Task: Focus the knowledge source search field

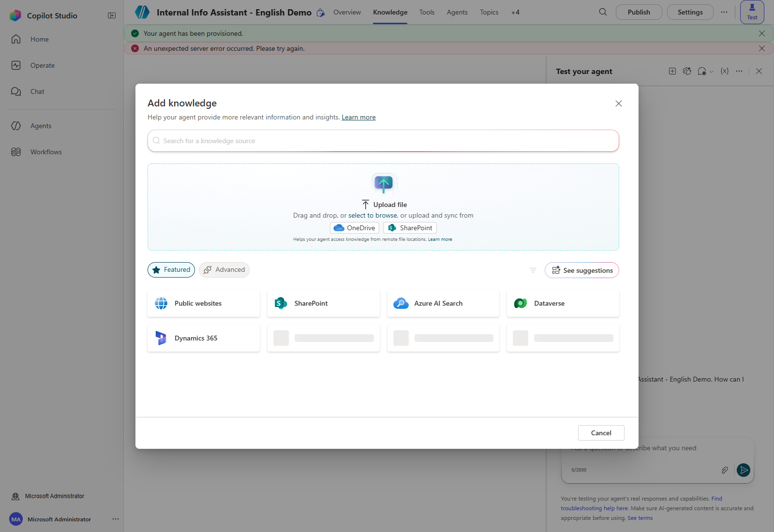Action: coord(383,141)
